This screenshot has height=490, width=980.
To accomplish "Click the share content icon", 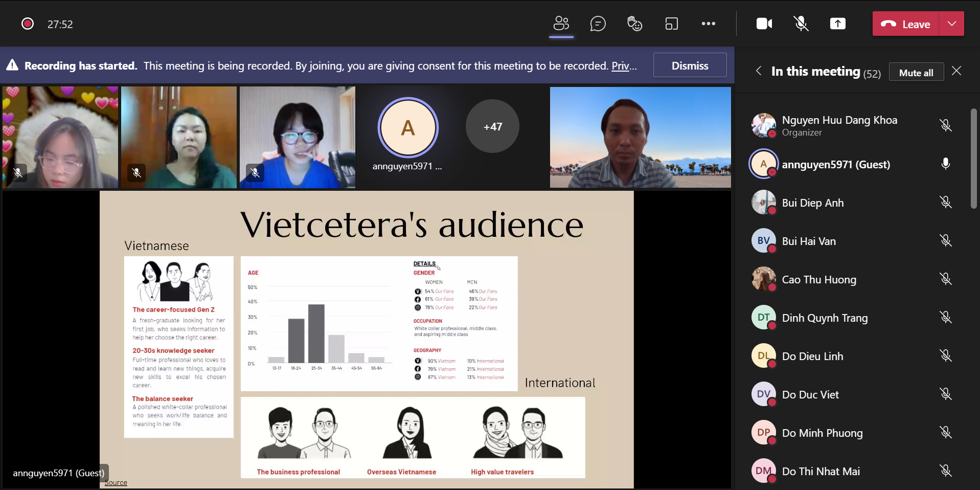I will coord(838,24).
